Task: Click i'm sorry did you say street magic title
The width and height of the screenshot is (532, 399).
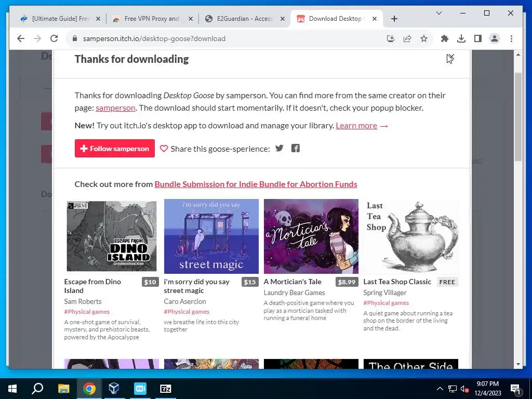Action: click(196, 286)
